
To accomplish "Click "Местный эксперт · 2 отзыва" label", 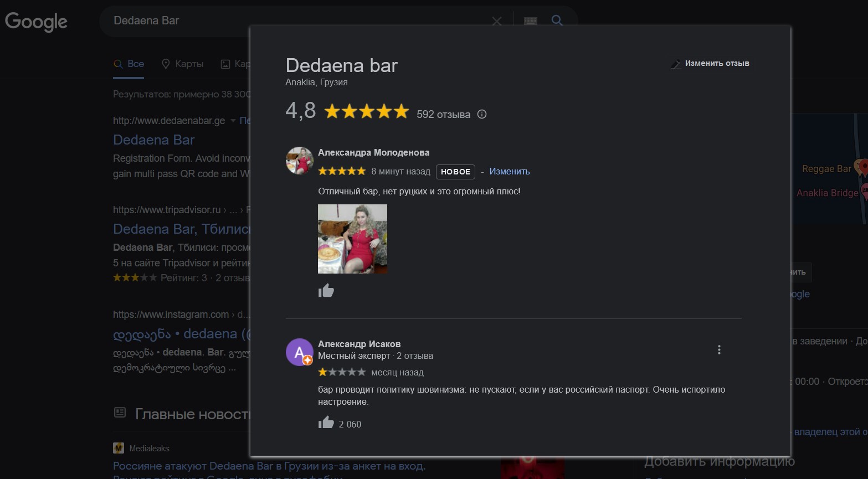I will pyautogui.click(x=376, y=356).
